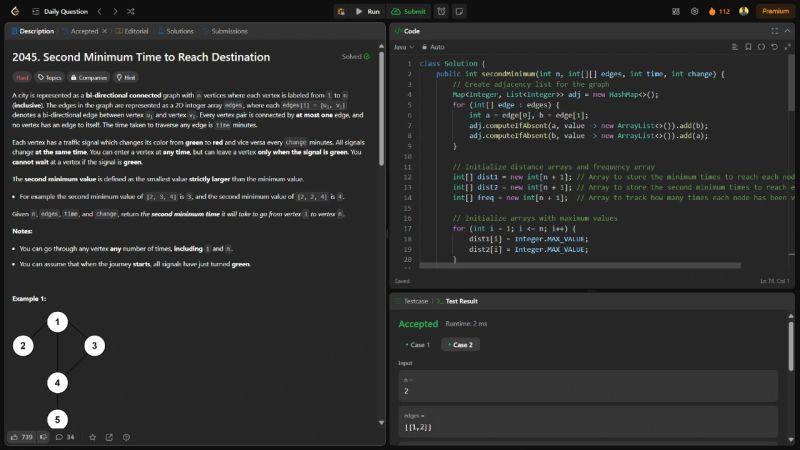Pick a random question with shuffle icon
This screenshot has width=800, height=450.
click(132, 11)
